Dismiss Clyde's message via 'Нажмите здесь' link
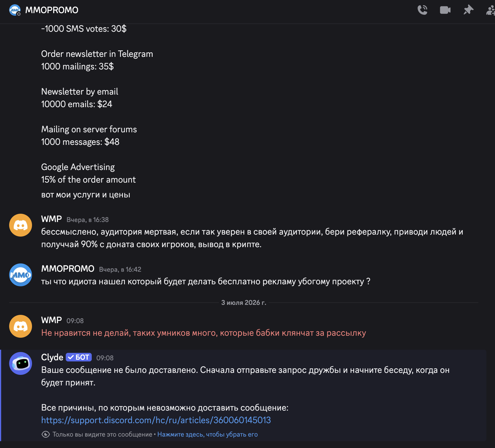The image size is (495, 448). point(207,434)
